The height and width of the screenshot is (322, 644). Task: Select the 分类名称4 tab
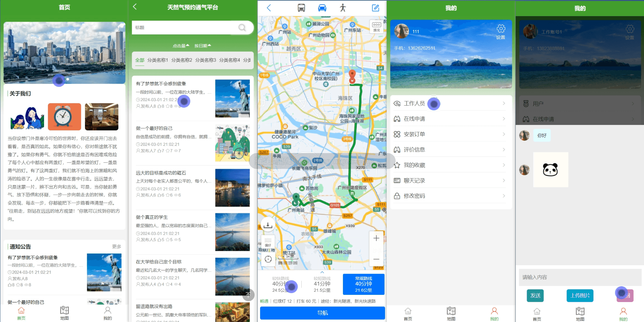[229, 60]
